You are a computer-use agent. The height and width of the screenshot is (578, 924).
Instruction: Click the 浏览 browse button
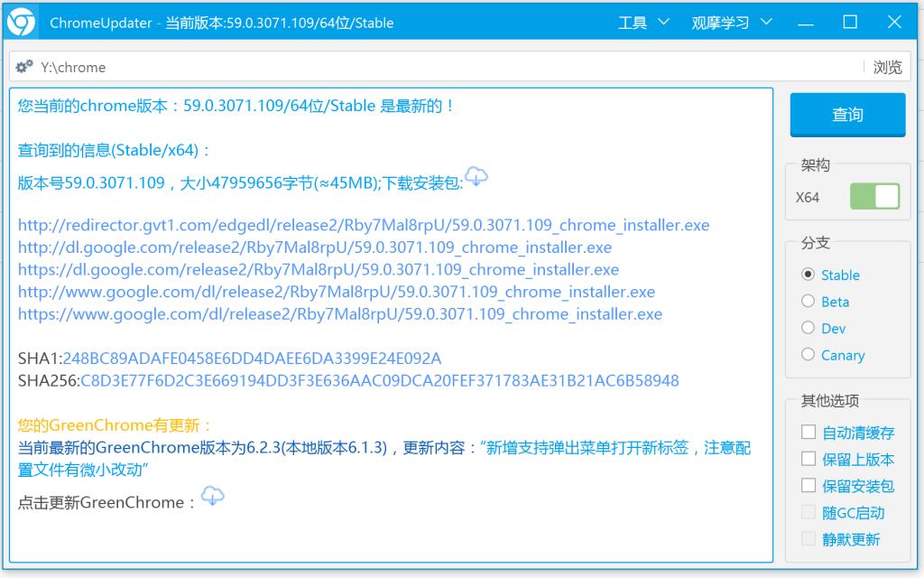(887, 67)
